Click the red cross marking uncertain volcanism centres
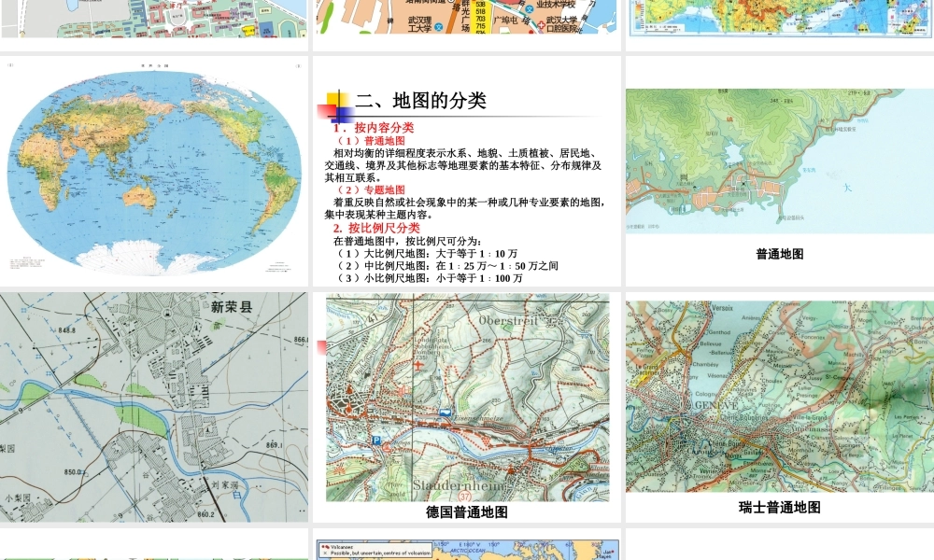Screen dimensions: 934x560 click(x=325, y=551)
